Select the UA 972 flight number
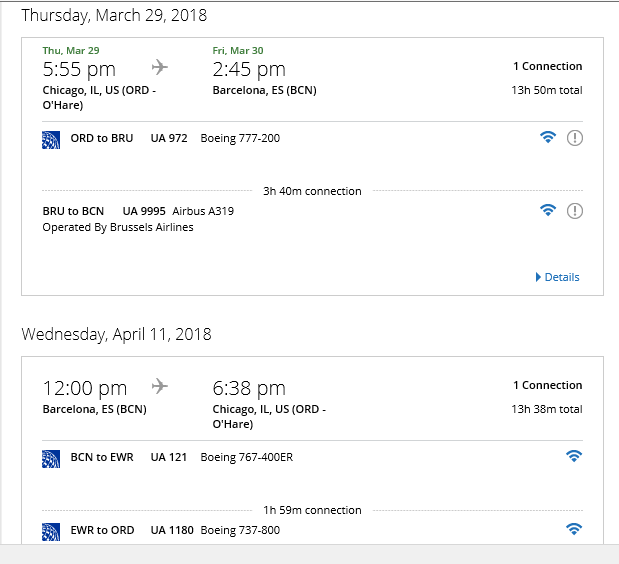 169,138
